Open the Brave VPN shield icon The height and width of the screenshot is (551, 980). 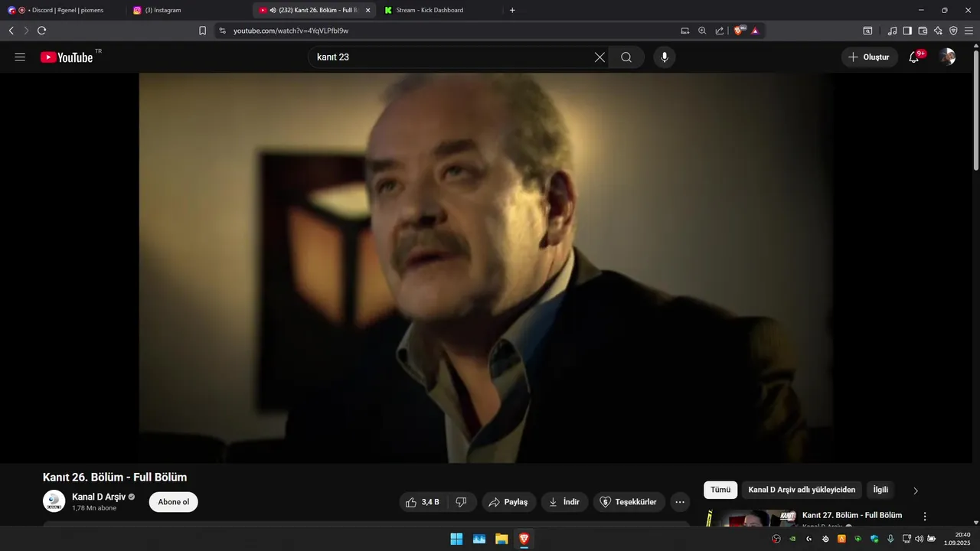[x=953, y=31]
